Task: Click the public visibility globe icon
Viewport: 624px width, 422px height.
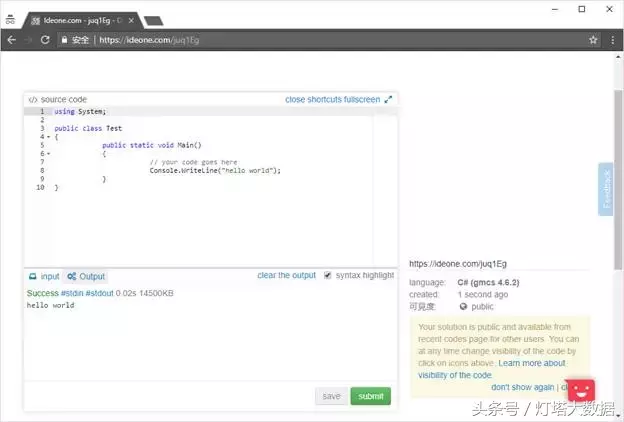Action: coord(463,307)
